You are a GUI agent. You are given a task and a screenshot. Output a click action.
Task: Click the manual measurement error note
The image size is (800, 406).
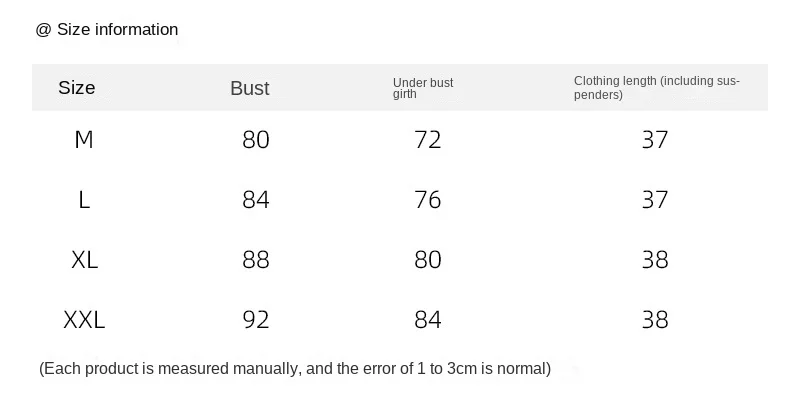coord(295,369)
